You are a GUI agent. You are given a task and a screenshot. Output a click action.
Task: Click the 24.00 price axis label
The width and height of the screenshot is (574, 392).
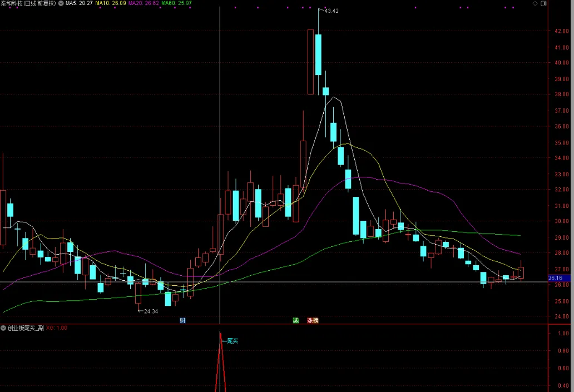tap(562, 316)
